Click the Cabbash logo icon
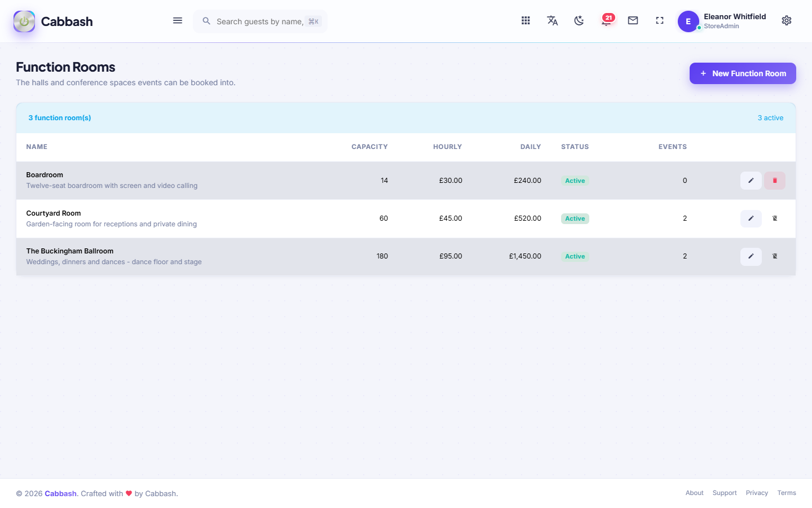Screen dimensions: 812x508 (24, 21)
